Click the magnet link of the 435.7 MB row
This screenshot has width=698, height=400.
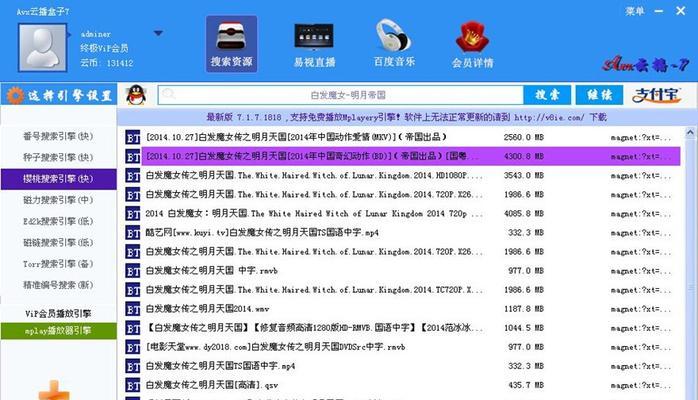click(x=641, y=386)
